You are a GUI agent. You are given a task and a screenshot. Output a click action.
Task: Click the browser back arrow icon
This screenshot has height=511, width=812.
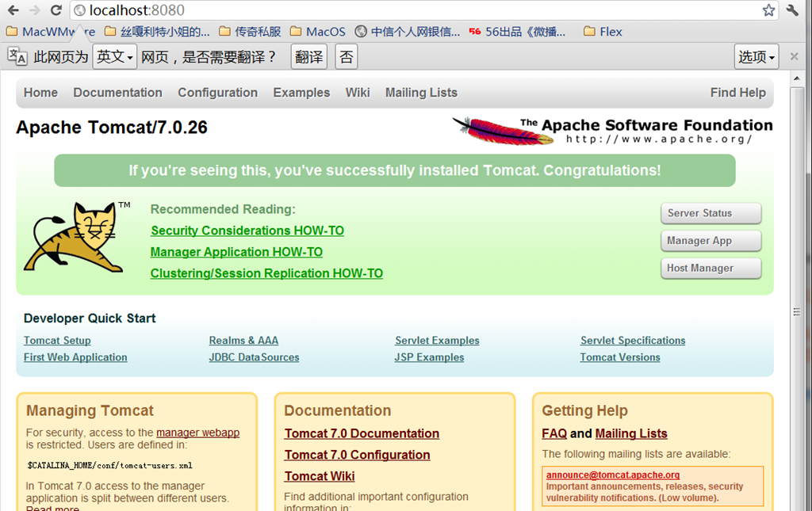[13, 10]
